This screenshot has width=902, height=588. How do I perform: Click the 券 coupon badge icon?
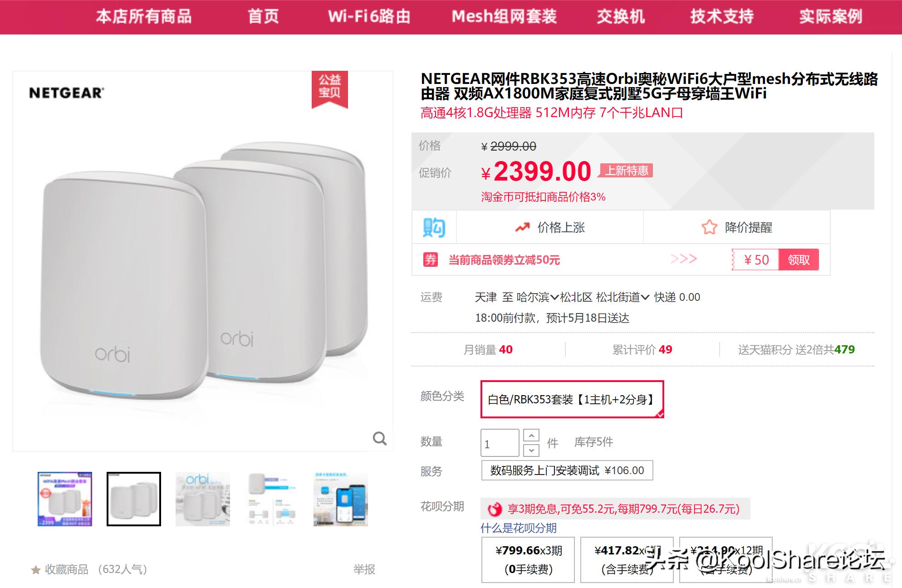click(x=431, y=260)
